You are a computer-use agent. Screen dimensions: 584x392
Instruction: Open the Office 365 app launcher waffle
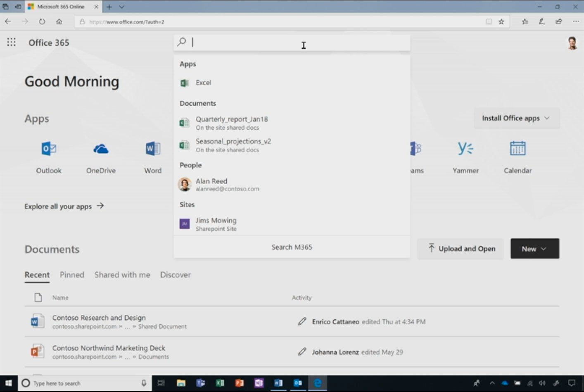[11, 42]
